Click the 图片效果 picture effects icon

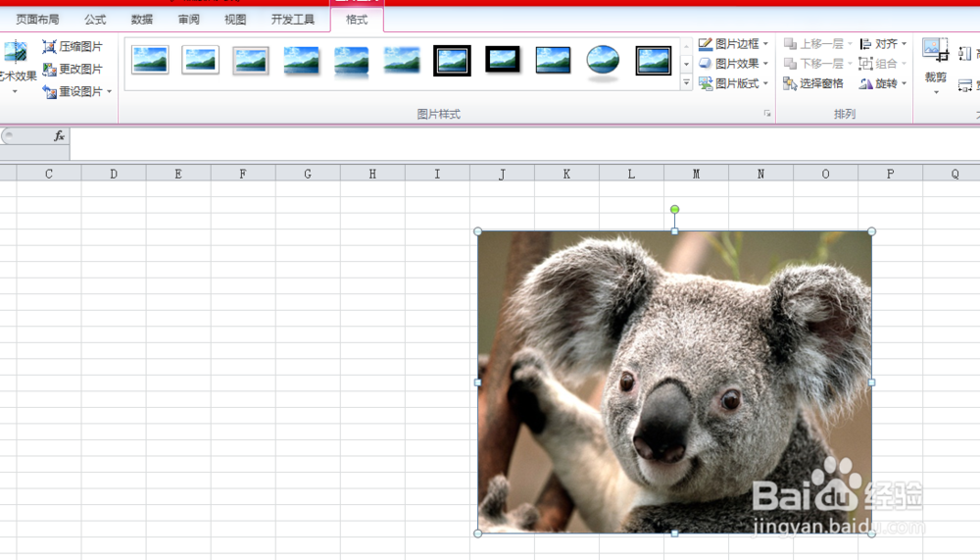(706, 63)
